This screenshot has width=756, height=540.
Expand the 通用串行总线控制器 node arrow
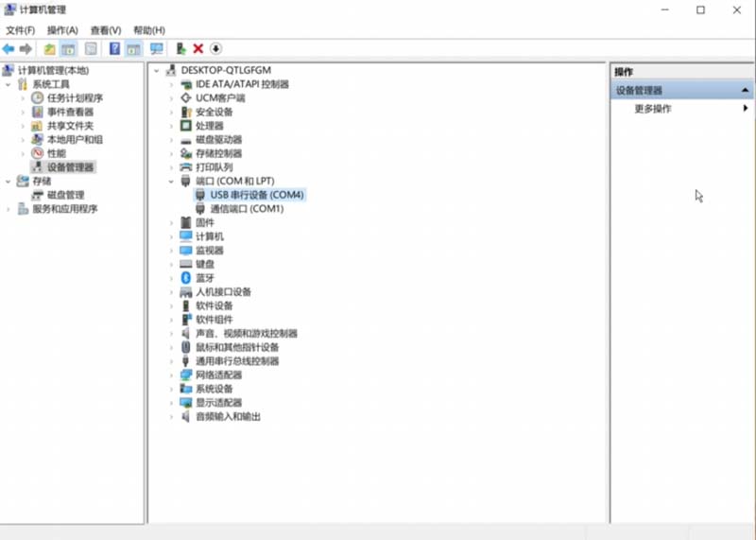pos(171,361)
